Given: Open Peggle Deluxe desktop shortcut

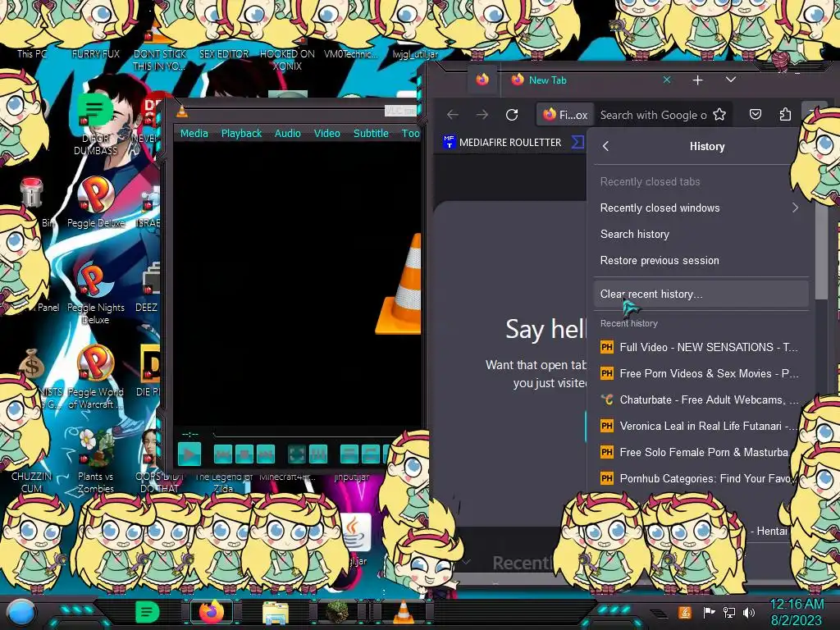Looking at the screenshot, I should (96, 203).
